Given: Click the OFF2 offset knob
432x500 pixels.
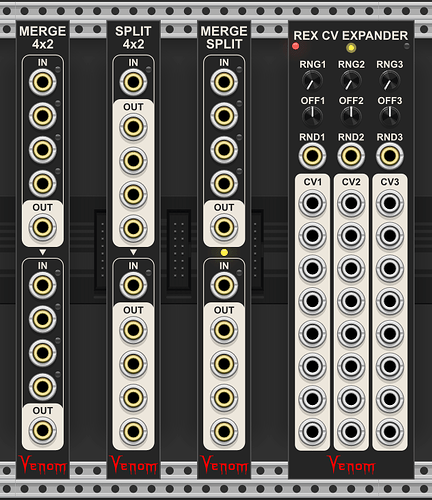Looking at the screenshot, I should coord(351,116).
